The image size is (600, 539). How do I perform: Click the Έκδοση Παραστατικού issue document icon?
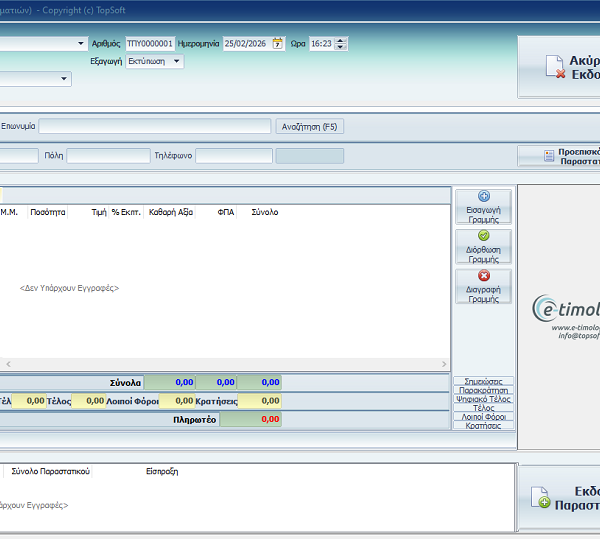coord(544,500)
